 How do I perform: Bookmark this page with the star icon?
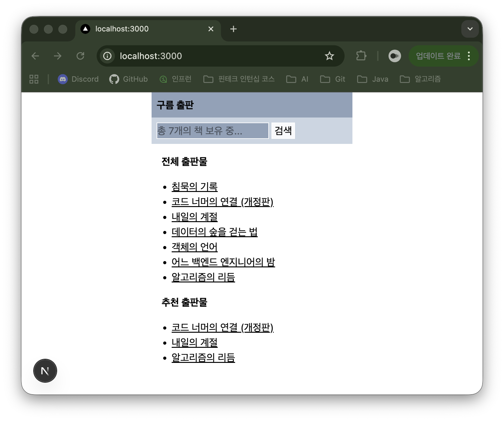(329, 56)
